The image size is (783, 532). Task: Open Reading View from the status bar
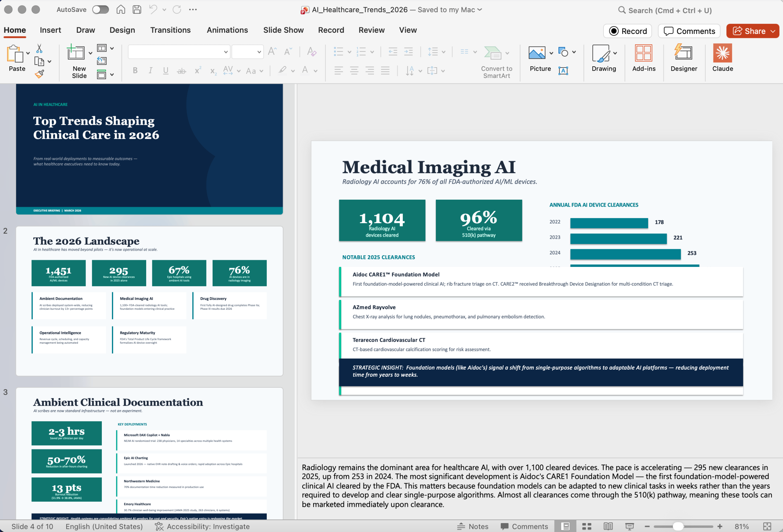[608, 526]
